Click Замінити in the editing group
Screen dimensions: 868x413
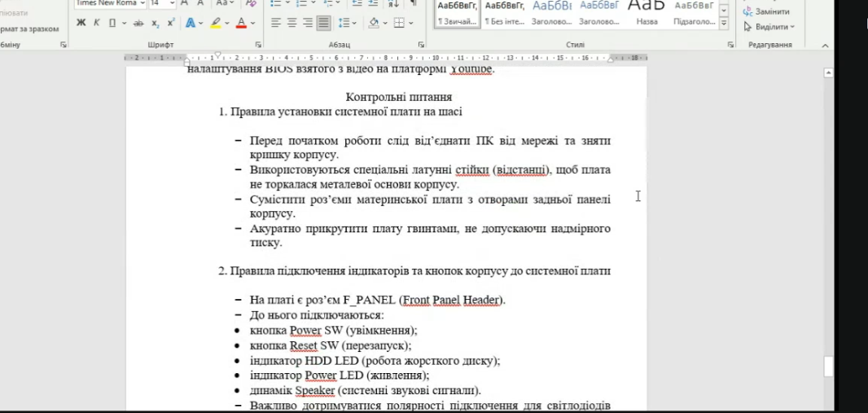click(767, 11)
